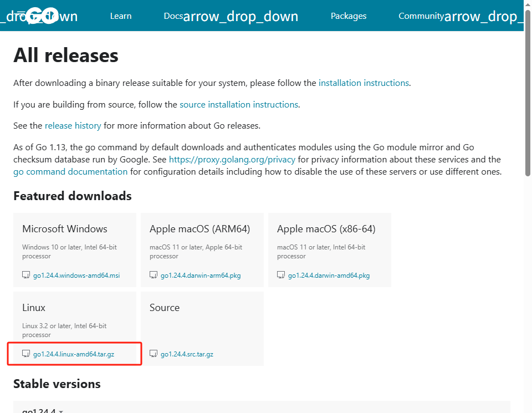This screenshot has height=413, width=532.
Task: Click download icon beside go1.24.4.windows-amd64.msi
Action: [x=26, y=275]
